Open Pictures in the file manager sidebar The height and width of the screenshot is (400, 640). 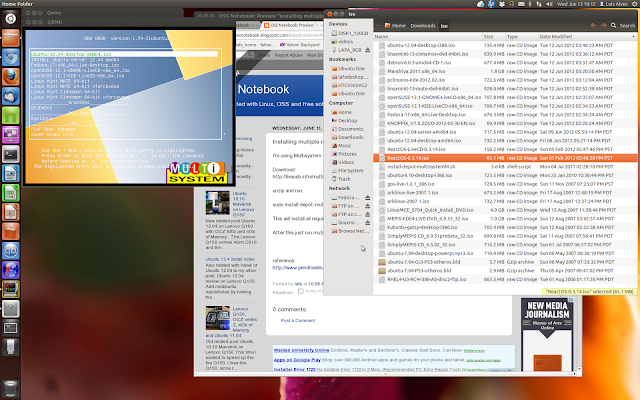(x=344, y=154)
